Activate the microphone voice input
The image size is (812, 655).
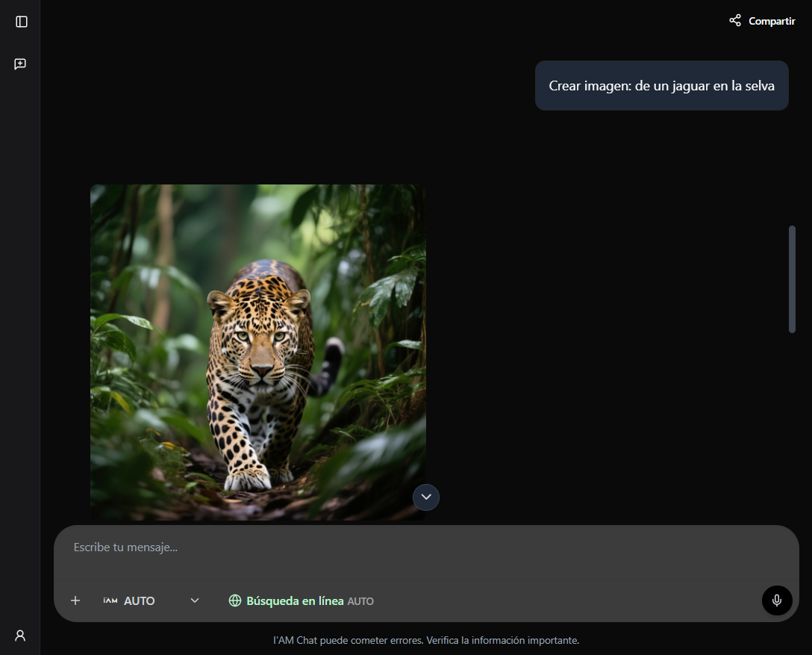tap(777, 600)
